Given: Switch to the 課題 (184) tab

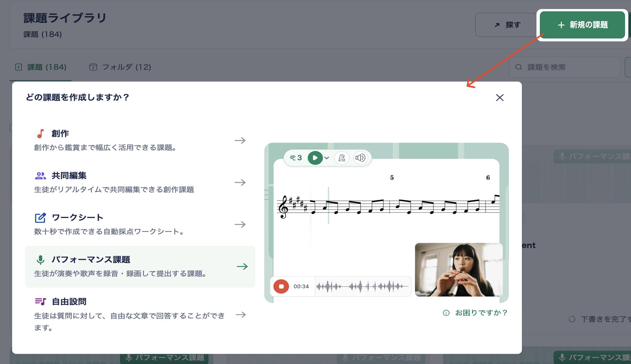Looking at the screenshot, I should pyautogui.click(x=41, y=67).
